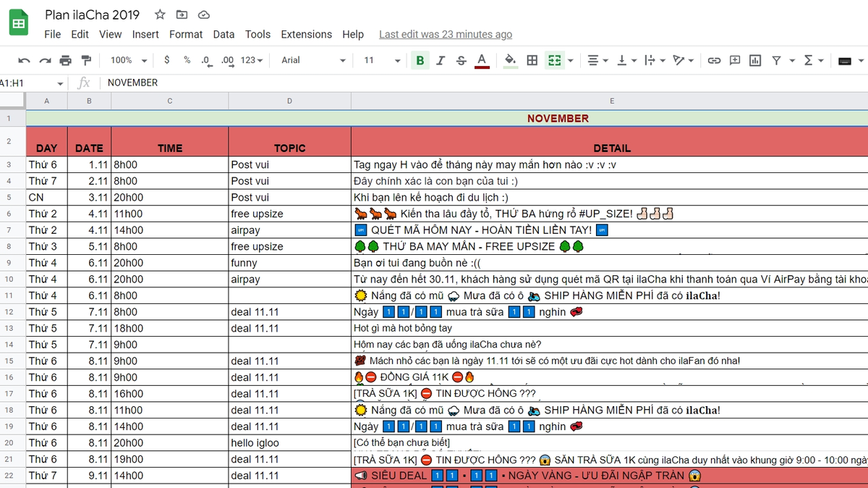
Task: Click the formula bar containing NOVEMBER
Action: (485, 83)
